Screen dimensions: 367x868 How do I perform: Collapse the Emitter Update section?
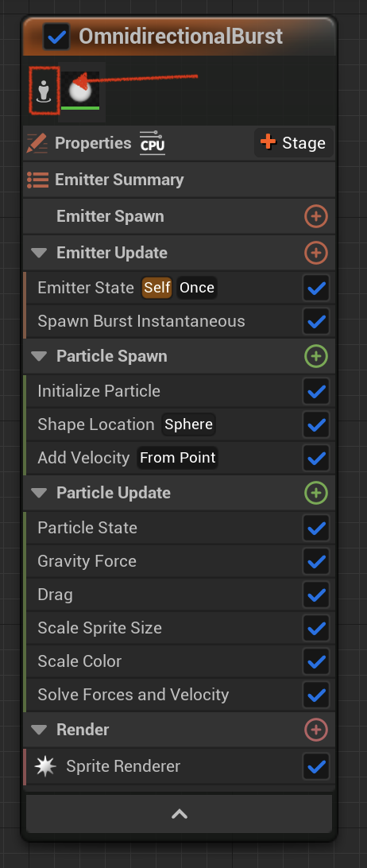tap(39, 253)
